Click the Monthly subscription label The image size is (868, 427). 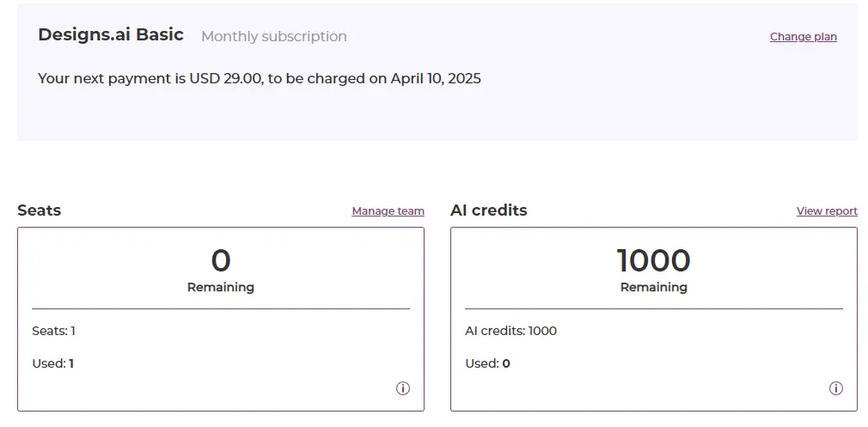pos(274,36)
